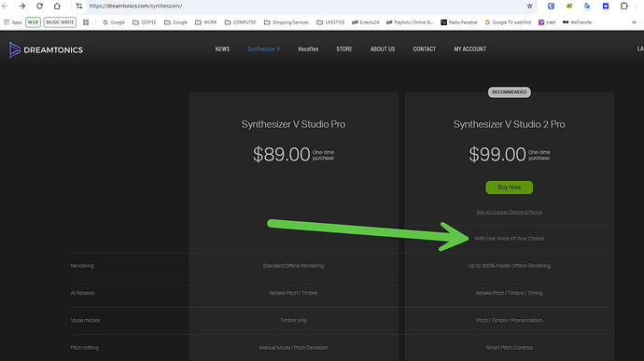
Task: Open the Google Translate extension icon
Action: pos(587,7)
